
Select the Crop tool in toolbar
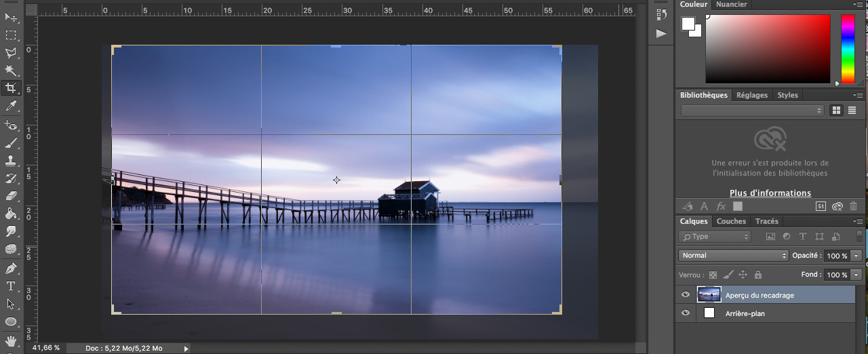[x=11, y=88]
